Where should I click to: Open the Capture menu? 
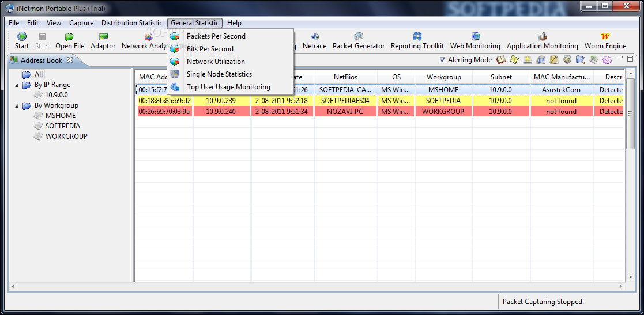(81, 23)
